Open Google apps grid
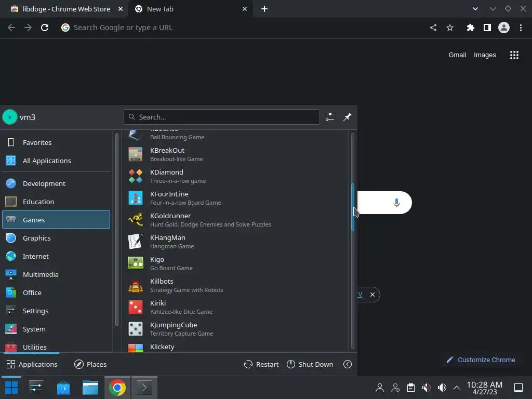This screenshot has height=399, width=532. tap(514, 55)
